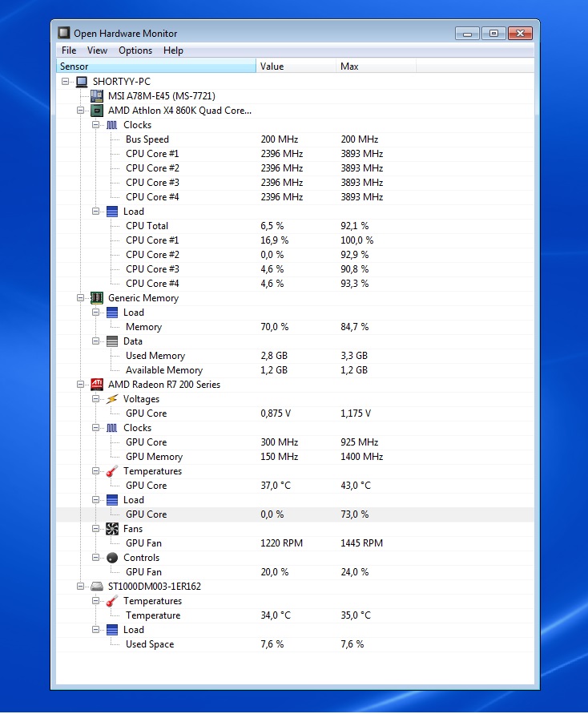Collapse the CPU Load group
The height and width of the screenshot is (714, 588).
point(95,212)
